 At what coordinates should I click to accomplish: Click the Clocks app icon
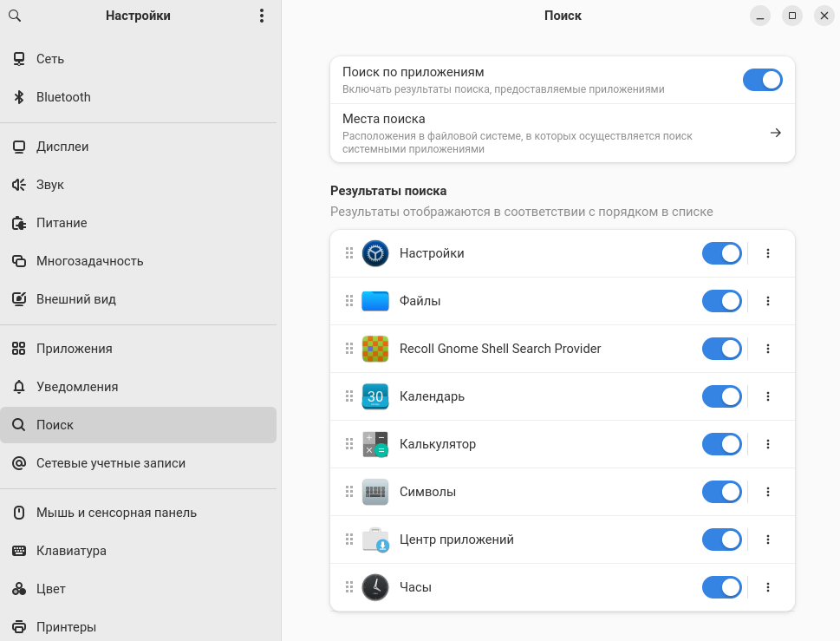pyautogui.click(x=375, y=587)
